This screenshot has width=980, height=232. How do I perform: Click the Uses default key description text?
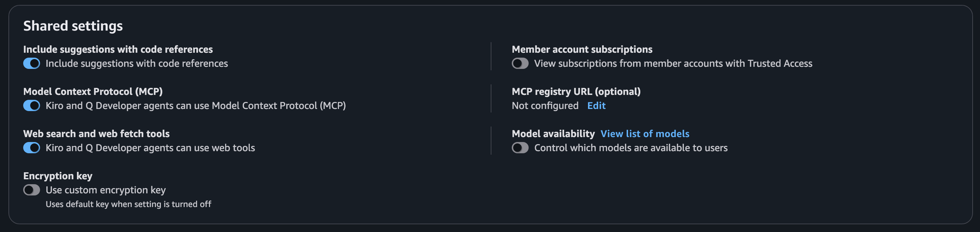[x=128, y=204]
